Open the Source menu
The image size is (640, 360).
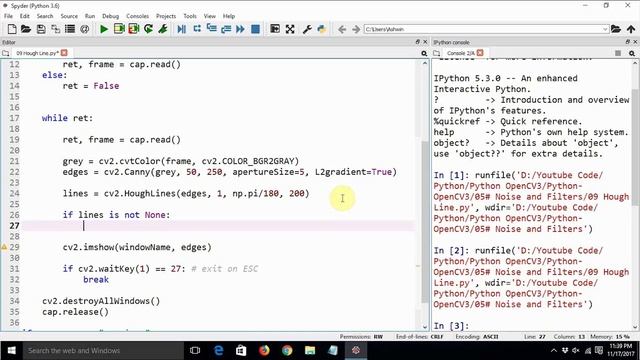[x=69, y=16]
